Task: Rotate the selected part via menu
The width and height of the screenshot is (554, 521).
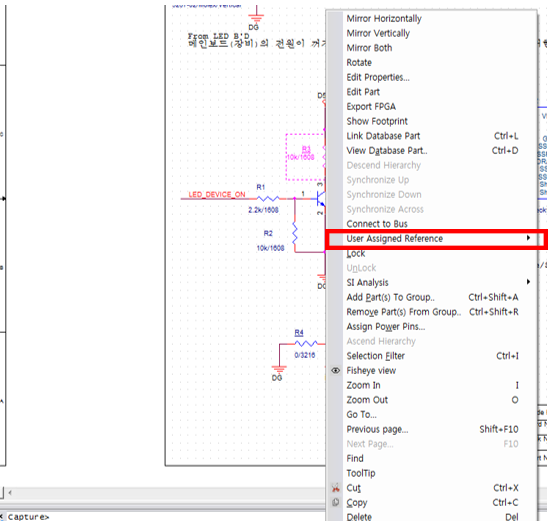Action: 359,63
